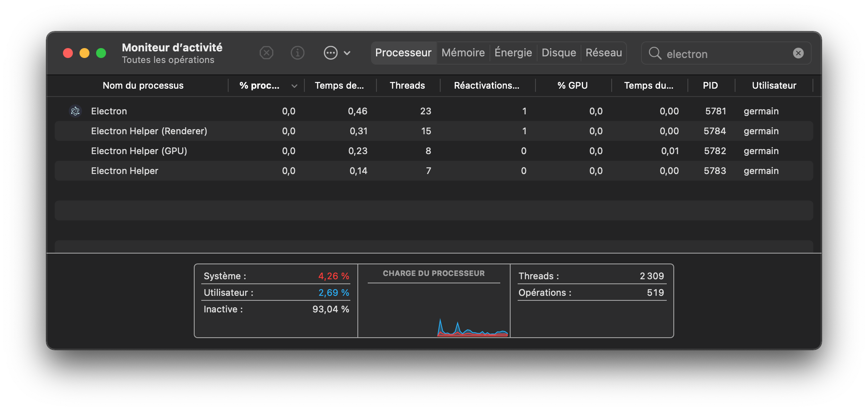Minimize the window with yellow button
The height and width of the screenshot is (411, 868).
point(84,53)
